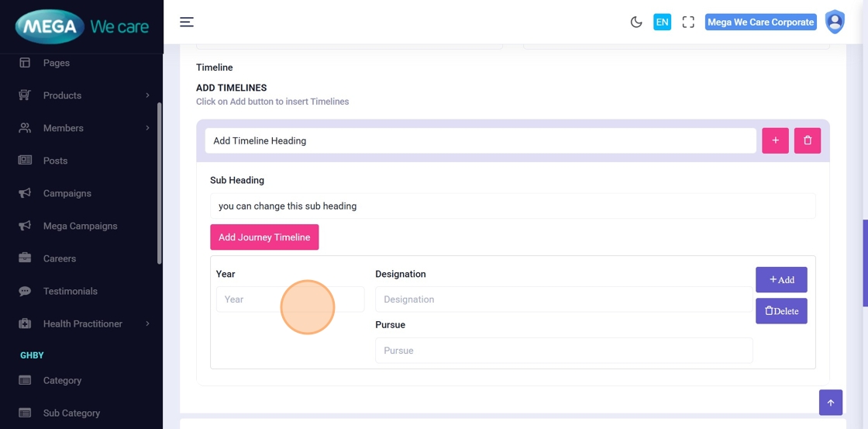Go to Testimonials in sidebar
Viewport: 868px width, 429px height.
click(70, 291)
